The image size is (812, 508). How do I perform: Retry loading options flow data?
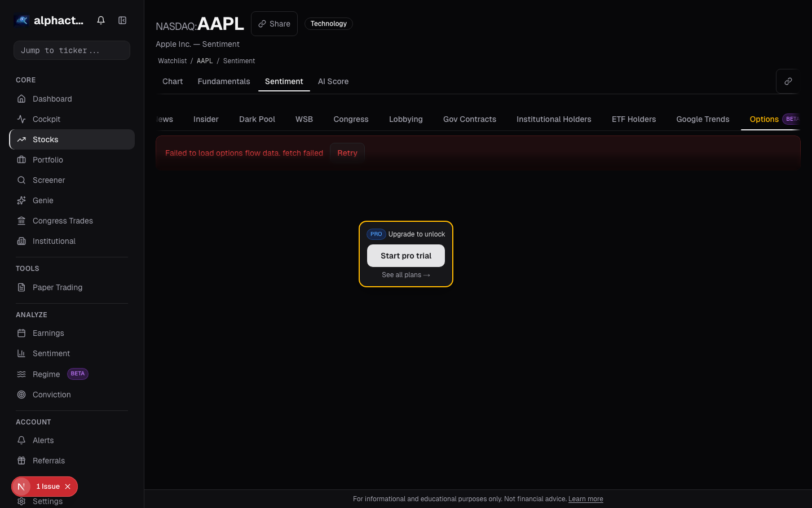(347, 153)
